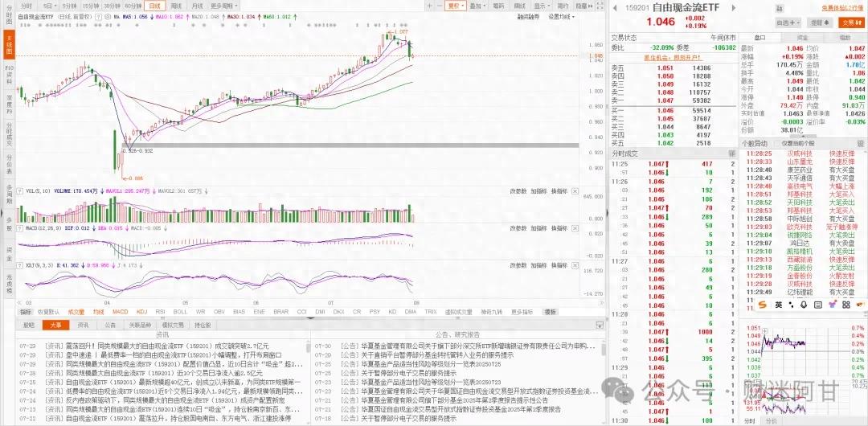Image resolution: width=868 pixels, height=426 pixels.
Task: Click 免费体验L2行情 link
Action: point(842,8)
